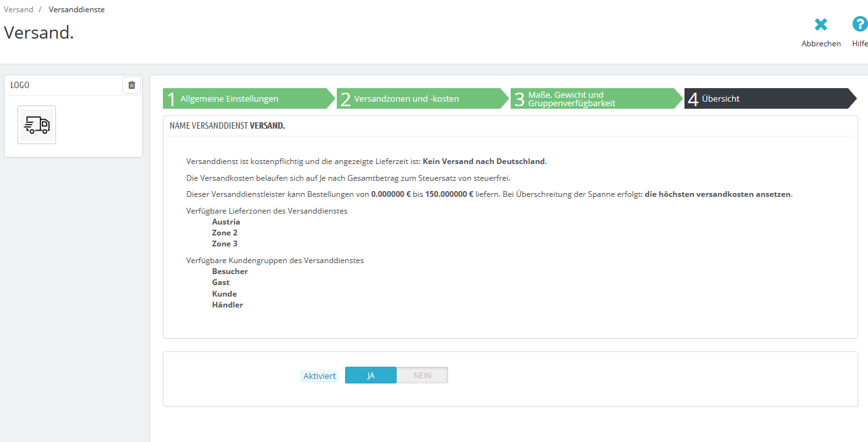The image size is (868, 442).
Task: Click the Gast customer group
Action: coord(221,282)
